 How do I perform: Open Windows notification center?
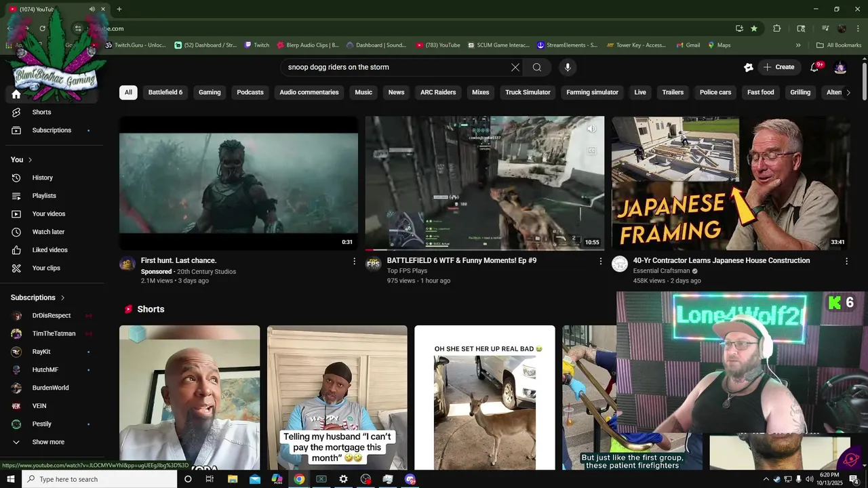tap(854, 479)
